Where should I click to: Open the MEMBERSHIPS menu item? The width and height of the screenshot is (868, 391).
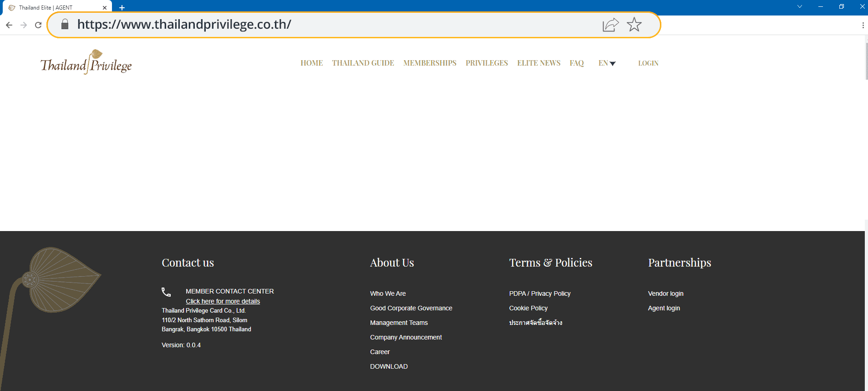click(x=430, y=63)
